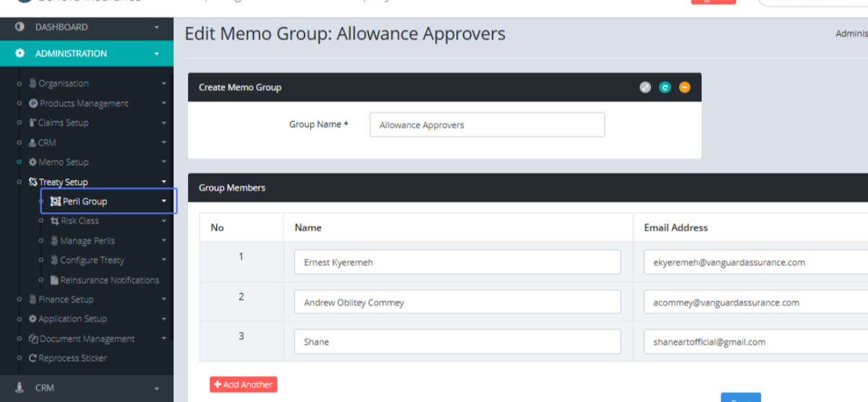Screen dimensions: 868x402
Task: Click the Products Management icon in sidebar
Action: pos(33,103)
